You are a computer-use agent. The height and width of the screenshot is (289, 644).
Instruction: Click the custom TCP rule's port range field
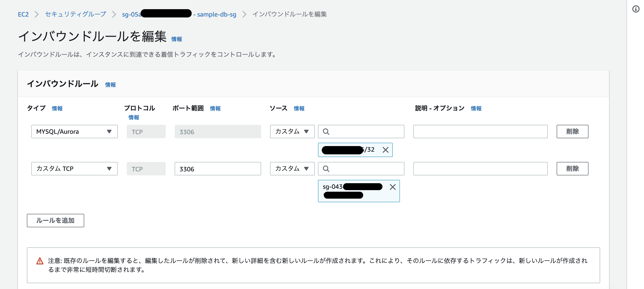click(217, 169)
